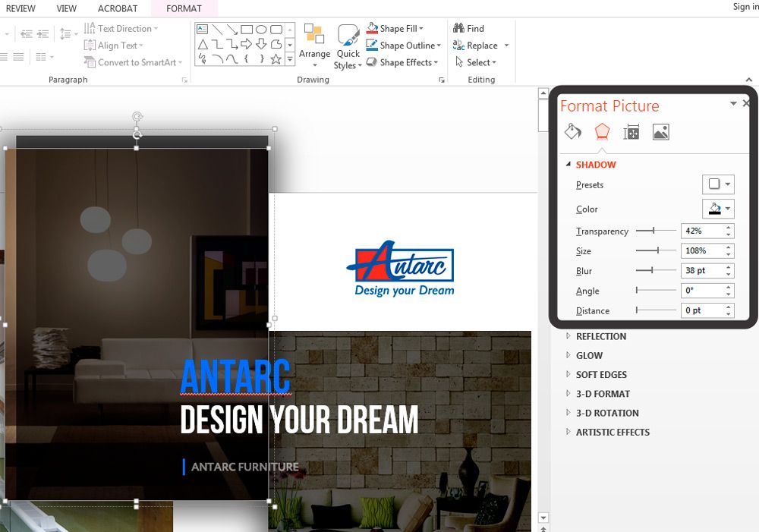Expand the shapes gallery More button
Image resolution: width=759 pixels, height=532 pixels.
290,59
